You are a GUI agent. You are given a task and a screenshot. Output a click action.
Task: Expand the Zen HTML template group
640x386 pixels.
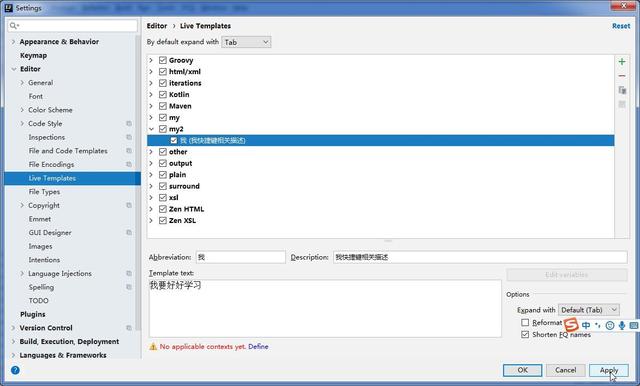(x=151, y=209)
